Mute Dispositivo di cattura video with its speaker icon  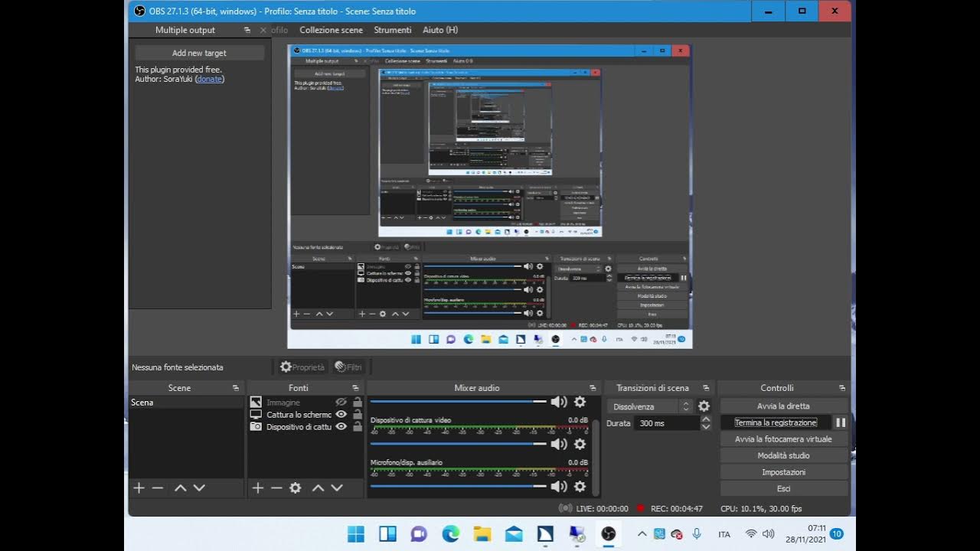coord(559,444)
